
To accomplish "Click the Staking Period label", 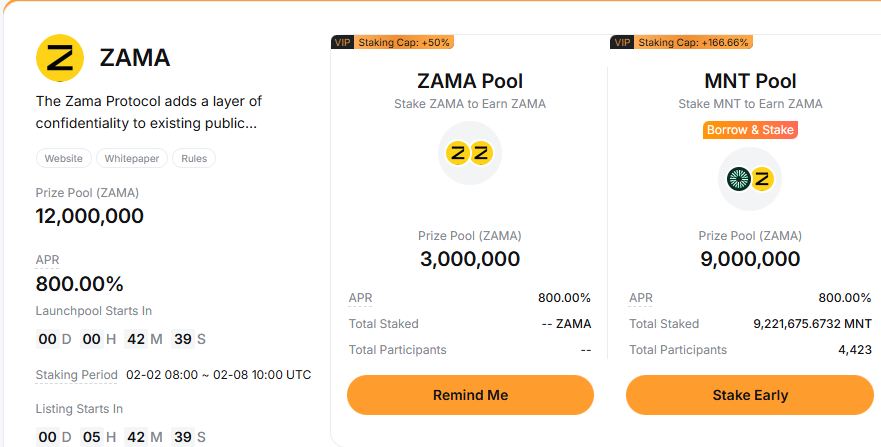I will 77,375.
